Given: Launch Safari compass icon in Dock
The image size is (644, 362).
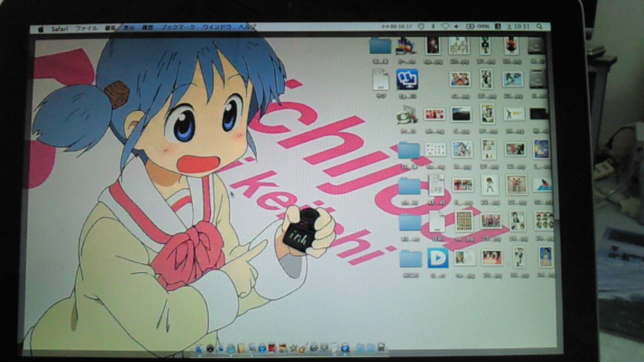Looking at the screenshot, I should pyautogui.click(x=231, y=349).
